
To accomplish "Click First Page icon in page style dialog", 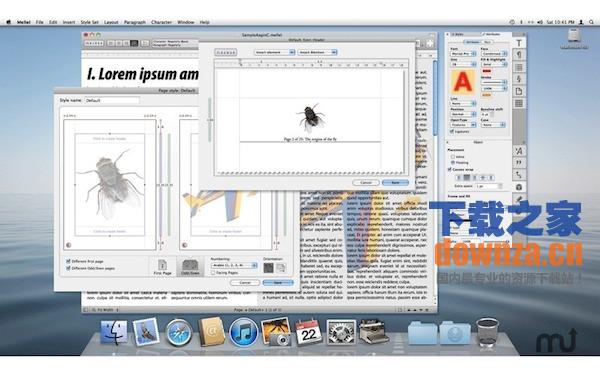I will pos(162,267).
